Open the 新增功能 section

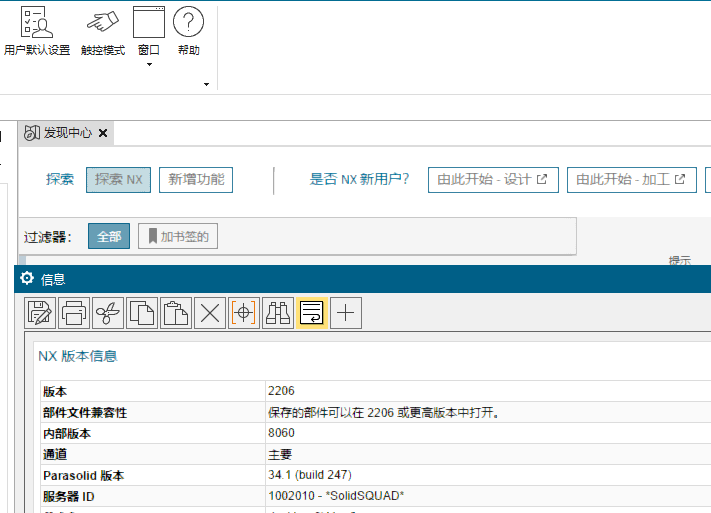click(196, 180)
